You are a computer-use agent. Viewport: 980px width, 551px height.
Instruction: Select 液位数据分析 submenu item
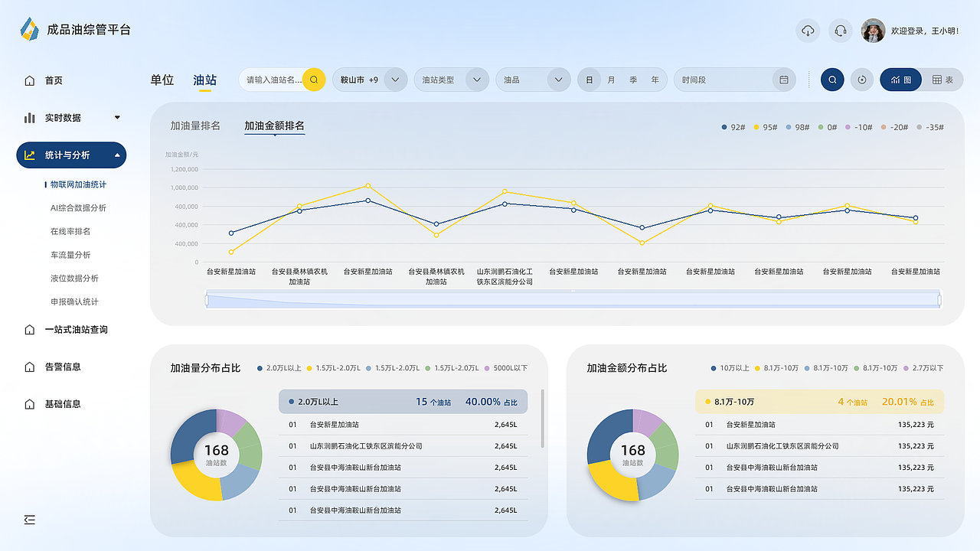tap(74, 279)
